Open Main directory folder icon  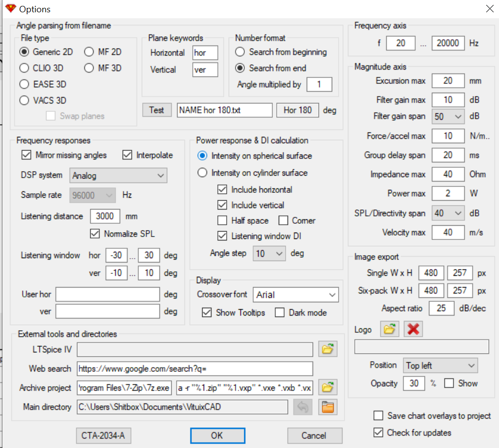(327, 407)
